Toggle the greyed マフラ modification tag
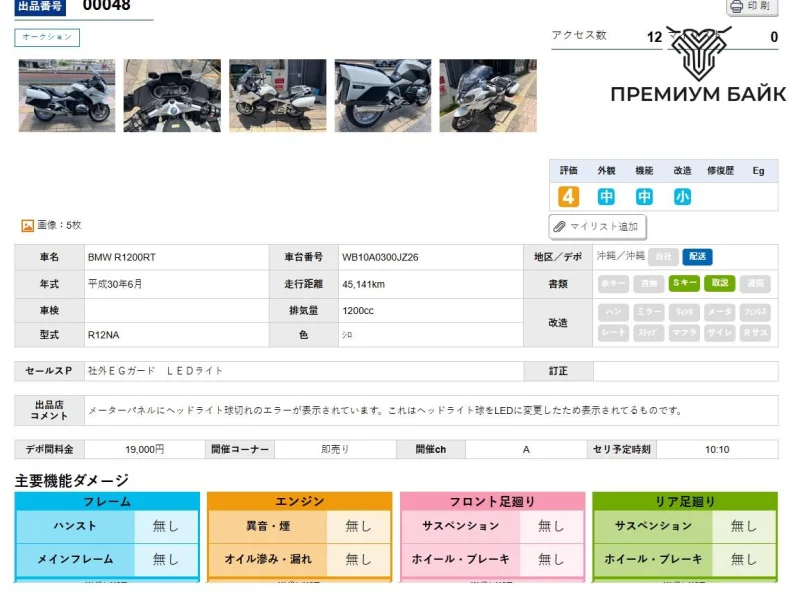This screenshot has width=800, height=600. pos(684,333)
